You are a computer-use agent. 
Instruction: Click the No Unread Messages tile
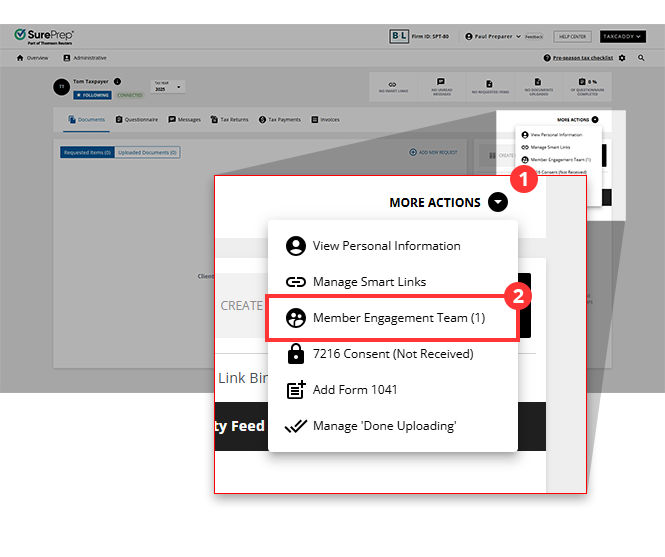[441, 87]
